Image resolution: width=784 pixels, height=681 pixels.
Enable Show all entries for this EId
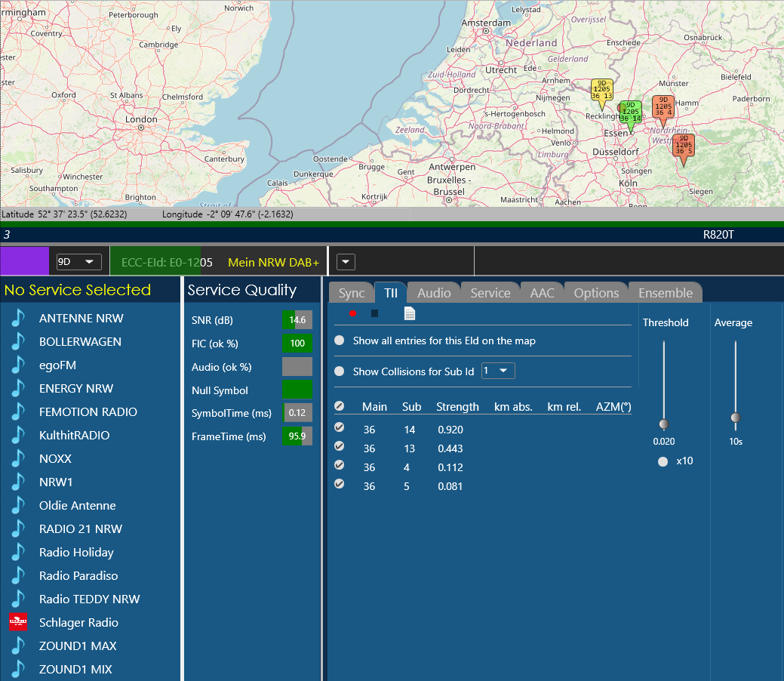(x=340, y=340)
